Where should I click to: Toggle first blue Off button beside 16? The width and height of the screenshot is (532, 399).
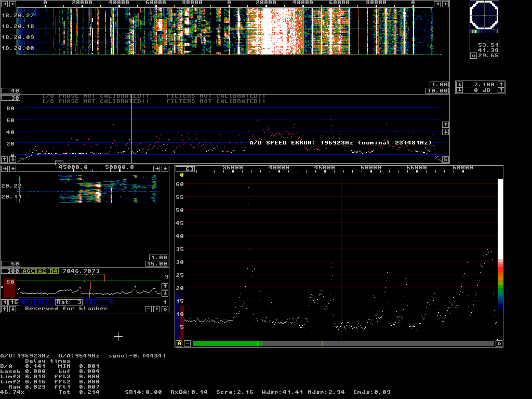28,302
